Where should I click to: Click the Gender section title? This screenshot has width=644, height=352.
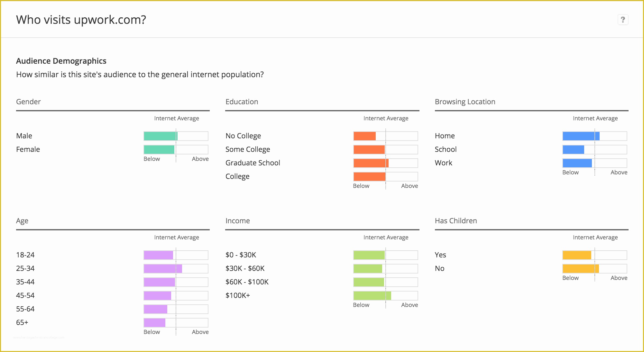coord(28,102)
